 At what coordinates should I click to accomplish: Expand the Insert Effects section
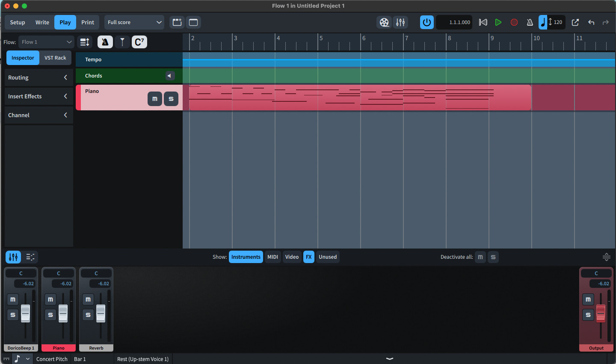pyautogui.click(x=38, y=96)
